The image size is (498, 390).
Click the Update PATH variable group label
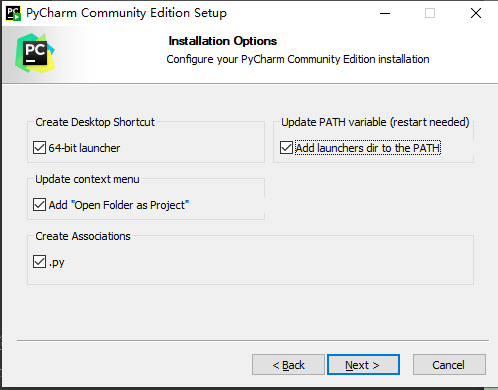pyautogui.click(x=375, y=122)
